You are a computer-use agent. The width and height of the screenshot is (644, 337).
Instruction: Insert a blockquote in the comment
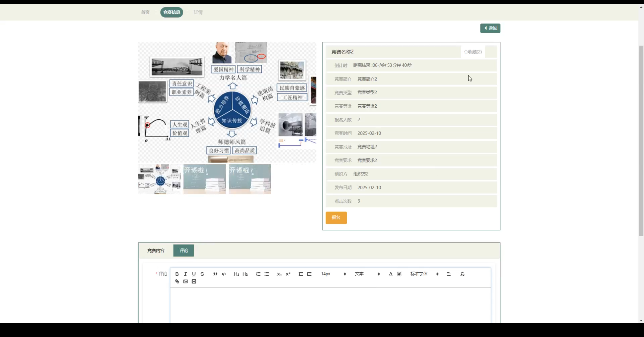click(x=215, y=274)
